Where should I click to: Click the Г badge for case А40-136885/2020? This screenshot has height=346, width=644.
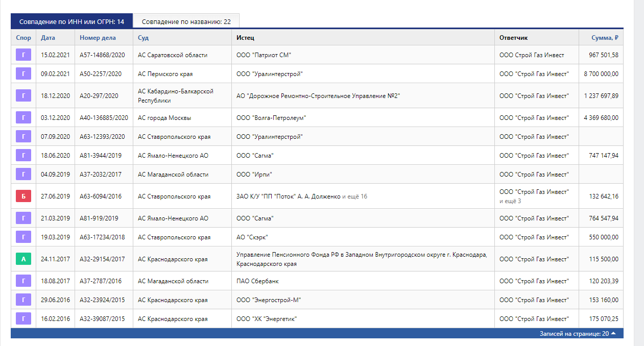[x=23, y=118]
